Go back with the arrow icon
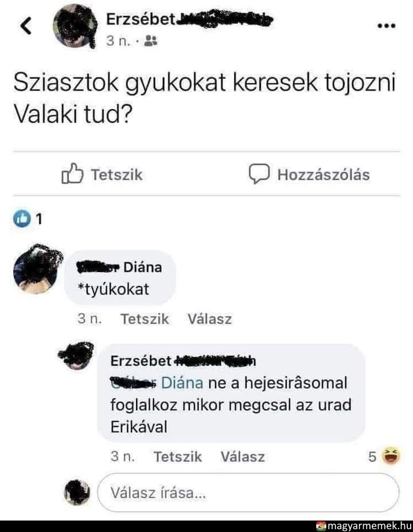 point(26,26)
